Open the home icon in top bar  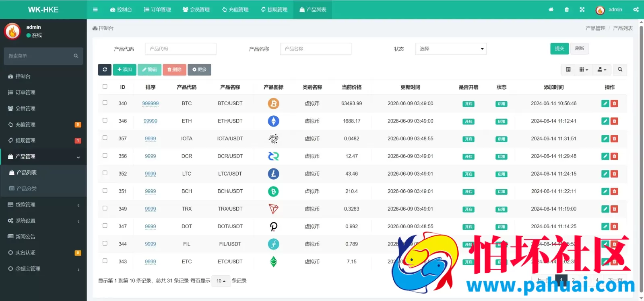point(551,10)
